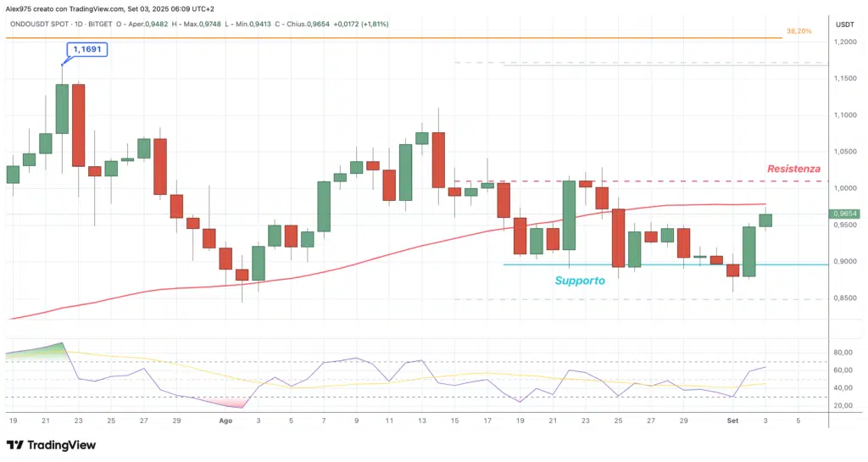Select the 1,2000 price axis label

(845, 42)
